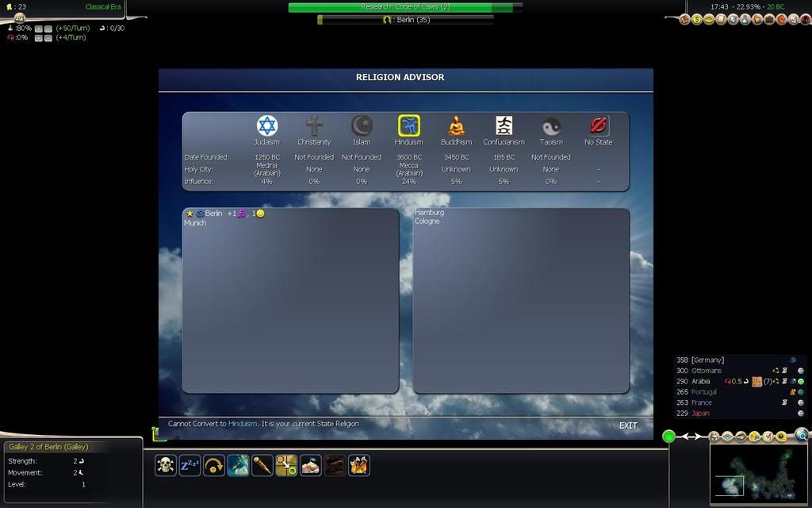This screenshot has height=508, width=812.
Task: Click the Hinduism link in status message
Action: [x=243, y=424]
